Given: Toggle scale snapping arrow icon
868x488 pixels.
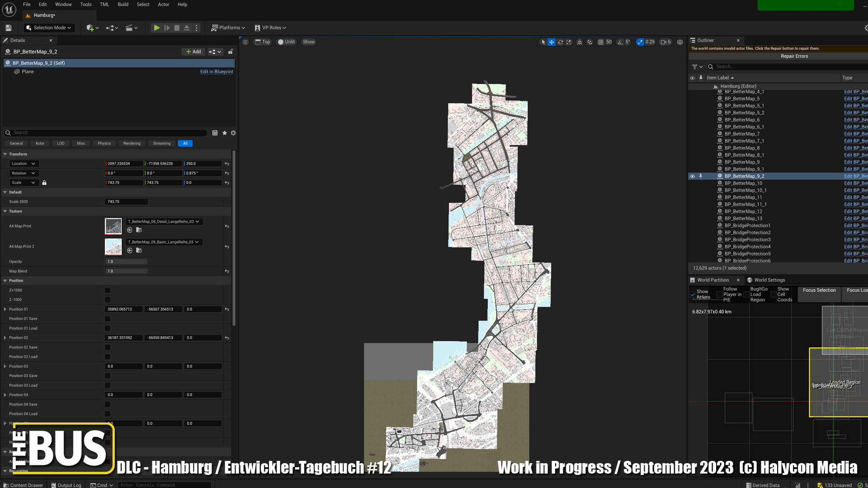Looking at the screenshot, I should [x=640, y=42].
